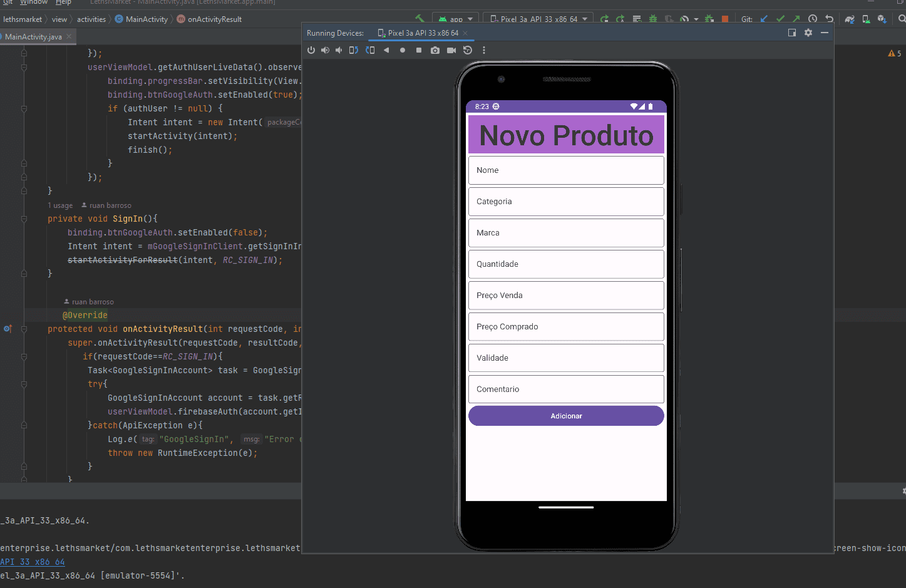The height and width of the screenshot is (588, 906).
Task: Tap the Adicionar button in the app
Action: coord(565,416)
